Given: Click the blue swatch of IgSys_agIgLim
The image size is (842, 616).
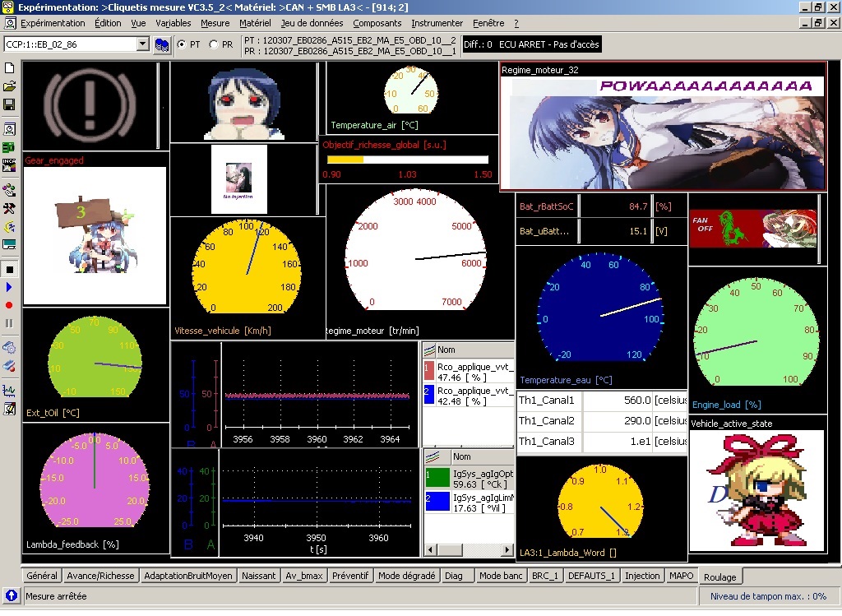Looking at the screenshot, I should [x=437, y=501].
